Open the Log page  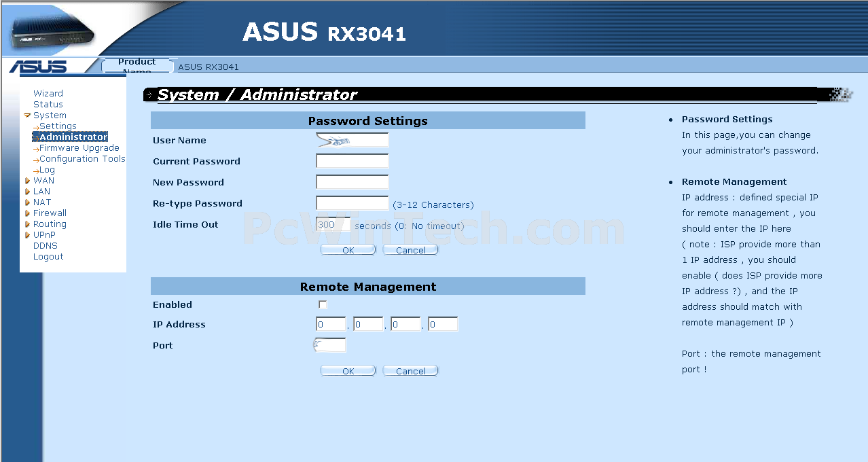(47, 170)
